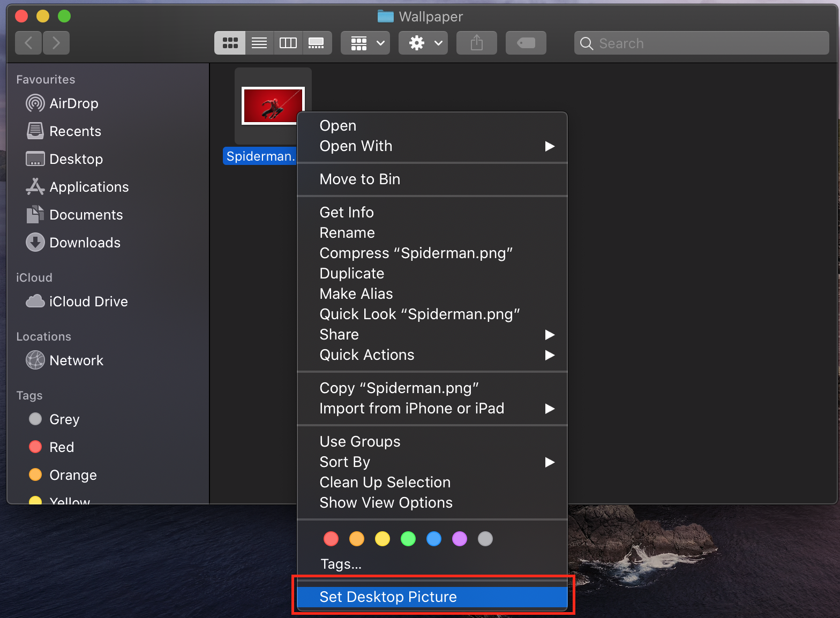Switch to list view

[259, 43]
